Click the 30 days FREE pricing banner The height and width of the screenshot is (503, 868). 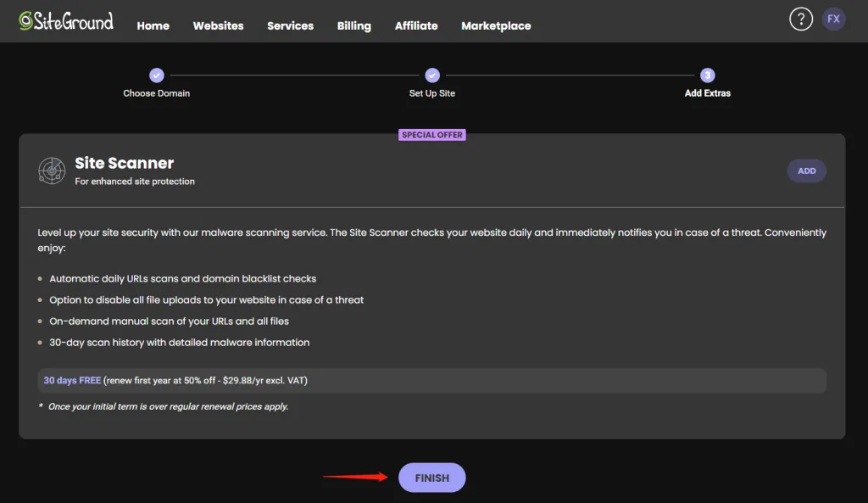(432, 380)
